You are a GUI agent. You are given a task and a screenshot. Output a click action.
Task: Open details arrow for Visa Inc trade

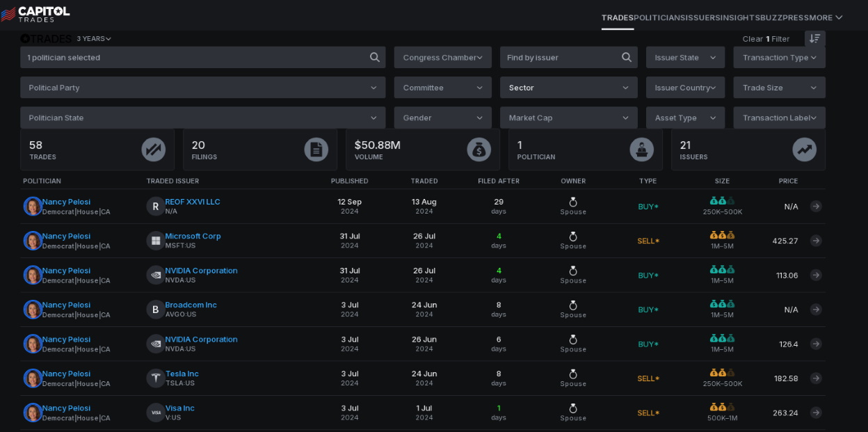[x=816, y=413]
